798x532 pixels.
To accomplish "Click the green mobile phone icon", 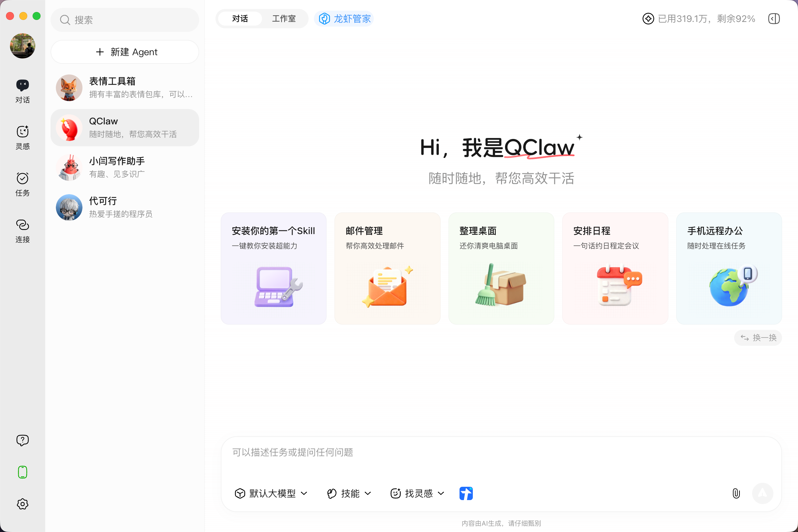I will [x=22, y=472].
